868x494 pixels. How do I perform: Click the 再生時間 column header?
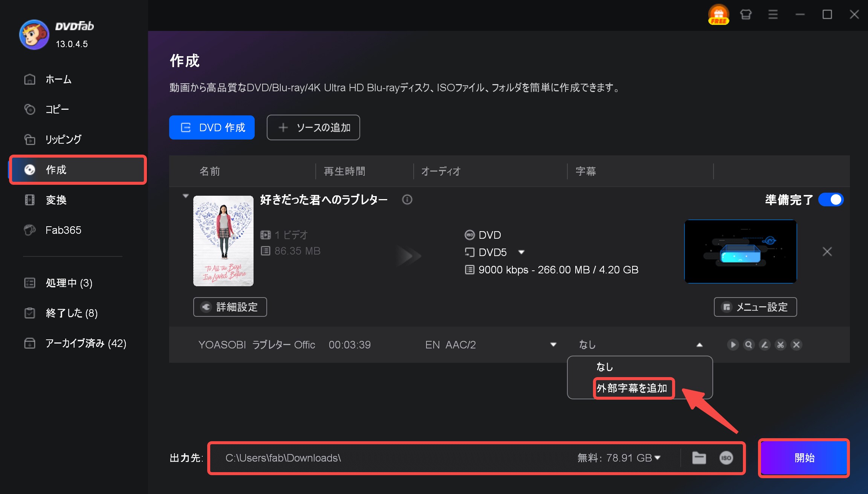click(344, 171)
